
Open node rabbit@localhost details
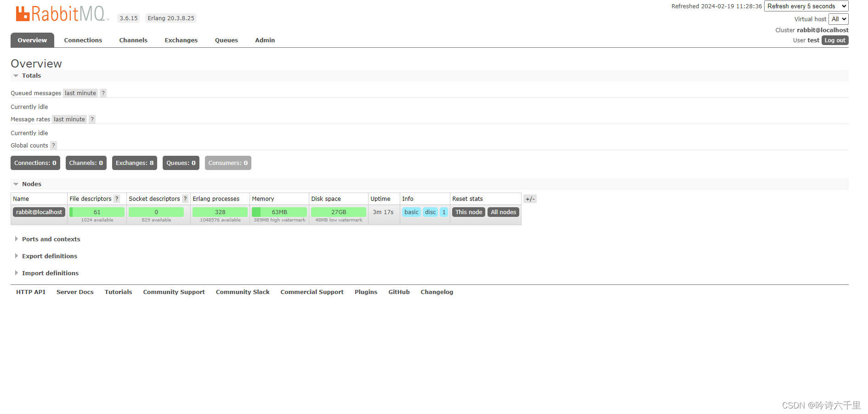coord(39,212)
